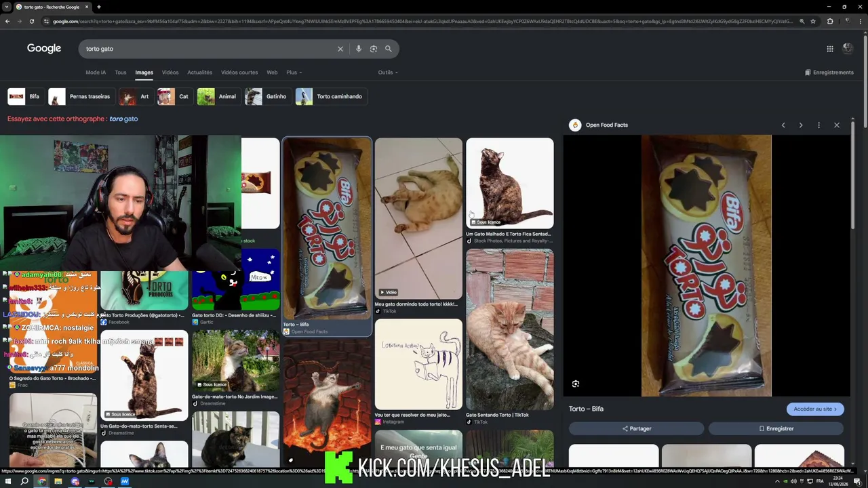Image resolution: width=868 pixels, height=488 pixels.
Task: Open the FRA language indicator
Action: pyautogui.click(x=820, y=482)
